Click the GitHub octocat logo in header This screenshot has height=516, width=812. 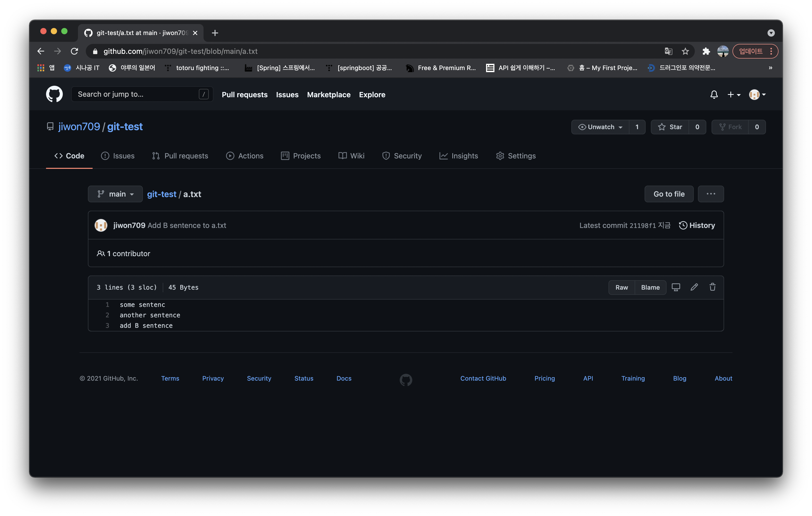pyautogui.click(x=54, y=94)
